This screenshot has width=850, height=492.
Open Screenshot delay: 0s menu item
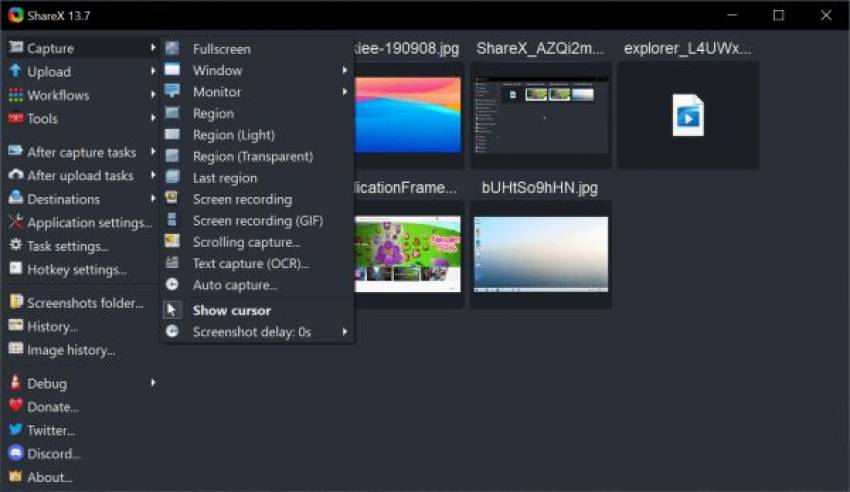[257, 332]
